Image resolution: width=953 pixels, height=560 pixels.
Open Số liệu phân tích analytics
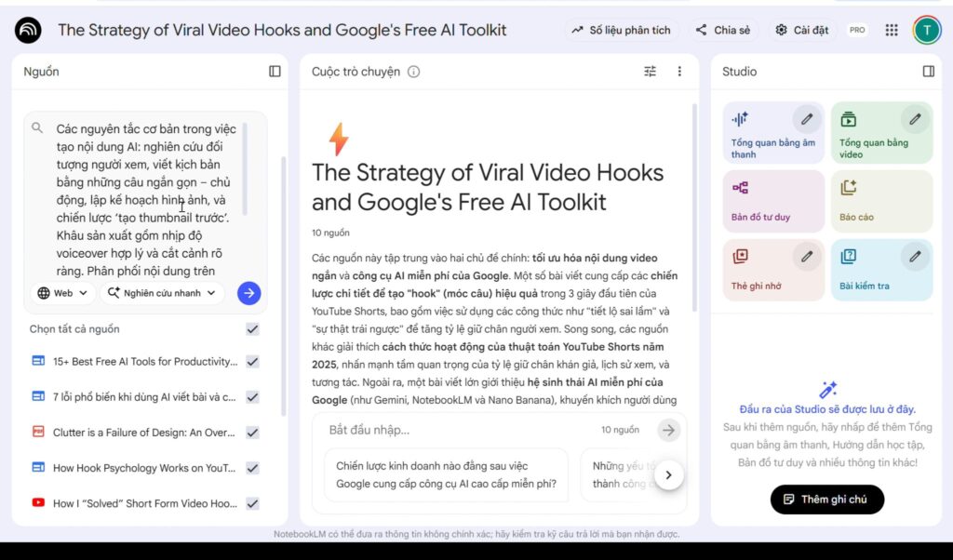(622, 30)
